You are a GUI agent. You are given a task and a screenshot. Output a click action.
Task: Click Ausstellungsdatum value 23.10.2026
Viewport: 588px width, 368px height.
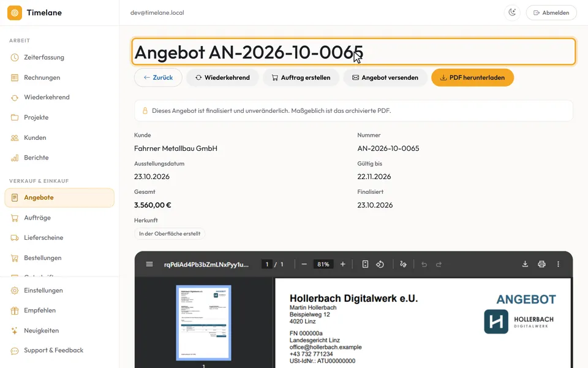[x=152, y=177]
